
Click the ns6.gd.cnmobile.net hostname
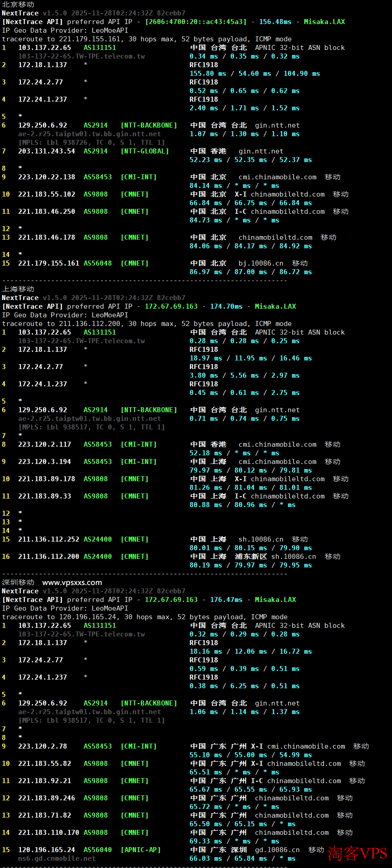click(57, 858)
